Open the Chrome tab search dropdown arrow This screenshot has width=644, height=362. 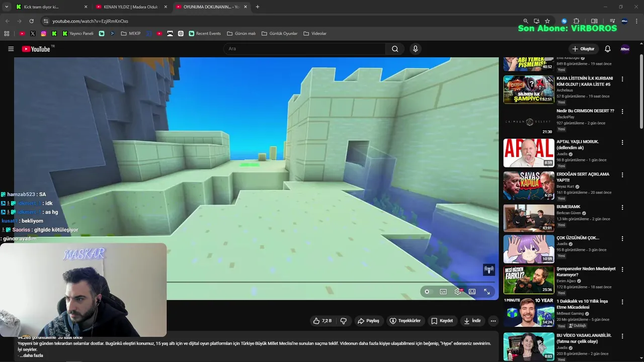click(7, 7)
